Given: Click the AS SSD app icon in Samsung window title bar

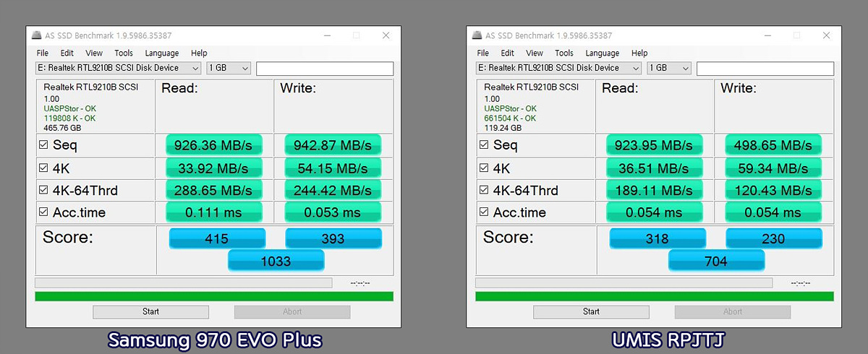Looking at the screenshot, I should (x=36, y=35).
